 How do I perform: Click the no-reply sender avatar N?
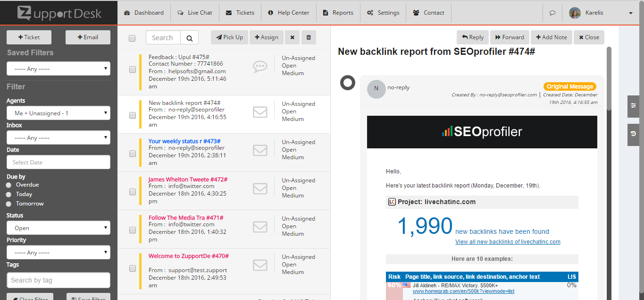click(x=376, y=89)
